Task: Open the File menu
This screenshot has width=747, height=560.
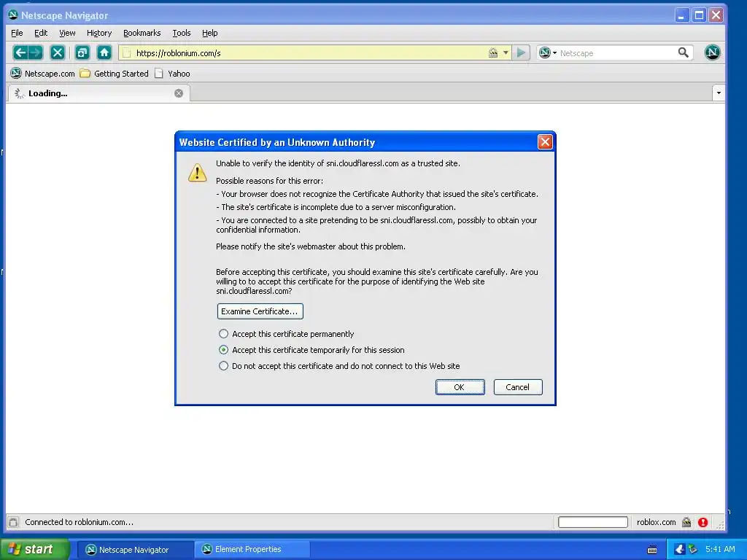Action: pos(17,33)
